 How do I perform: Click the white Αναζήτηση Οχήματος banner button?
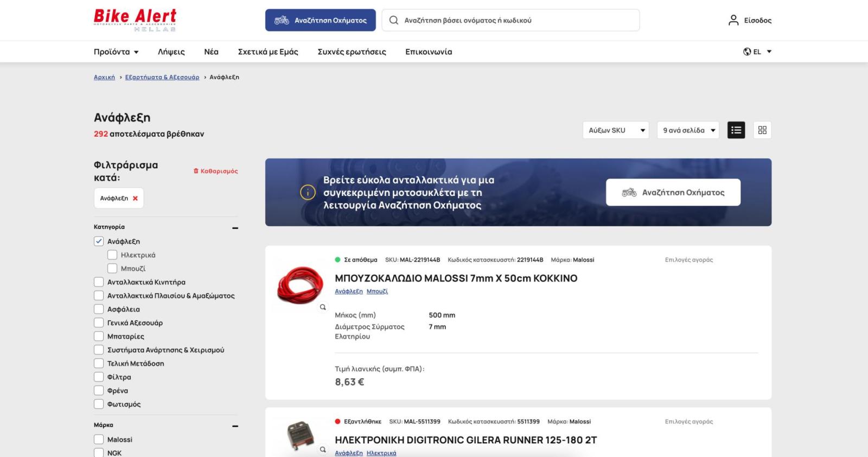tap(673, 192)
